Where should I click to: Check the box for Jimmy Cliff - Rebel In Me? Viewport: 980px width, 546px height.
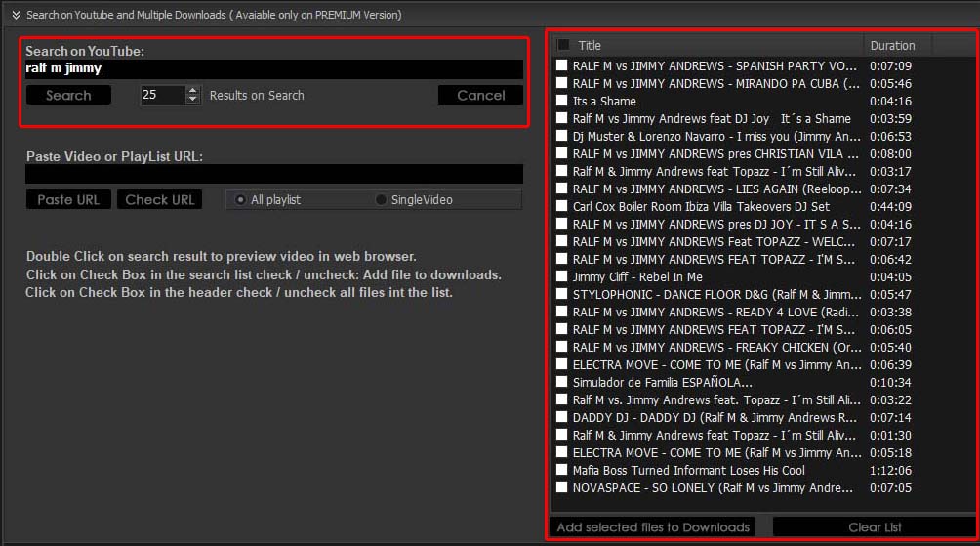(x=562, y=275)
